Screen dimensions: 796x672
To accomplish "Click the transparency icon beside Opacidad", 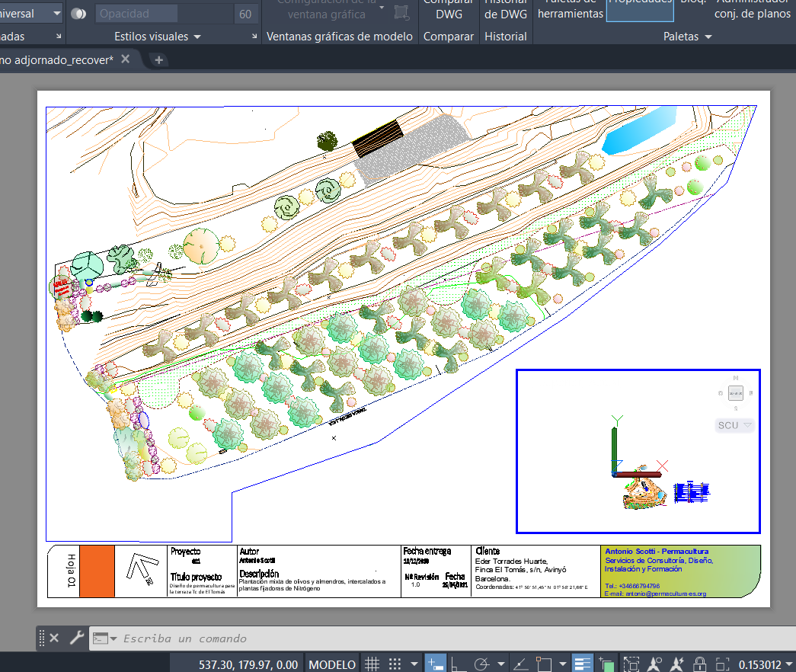I will [78, 14].
